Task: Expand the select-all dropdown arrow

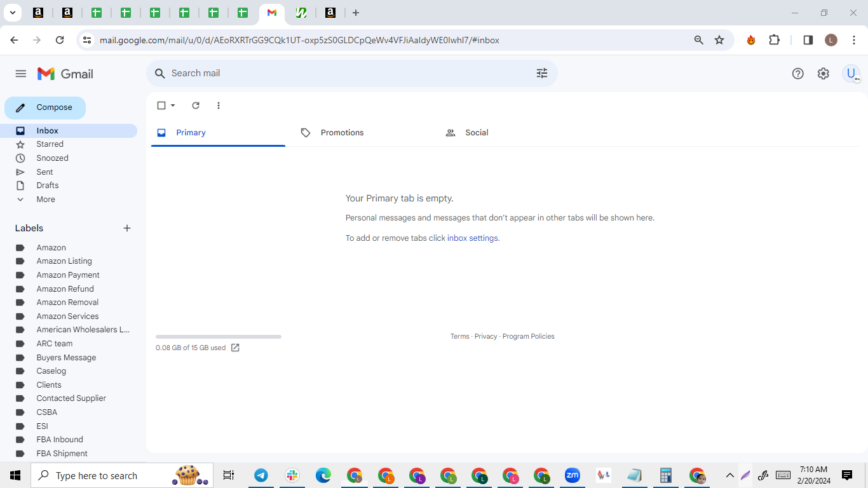Action: [173, 105]
